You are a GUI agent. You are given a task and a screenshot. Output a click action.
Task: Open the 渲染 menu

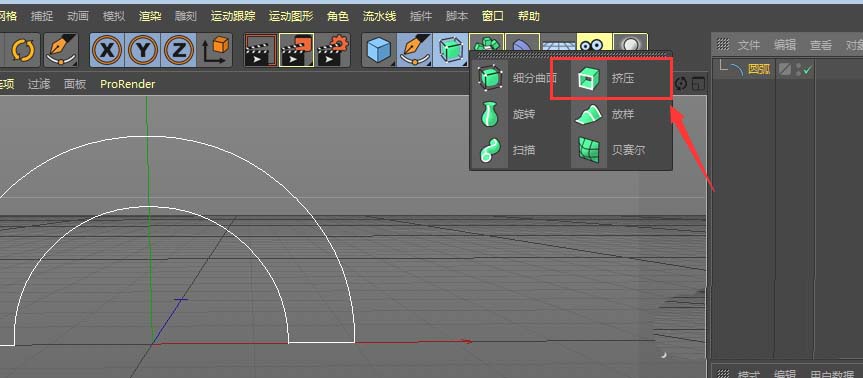click(x=150, y=17)
